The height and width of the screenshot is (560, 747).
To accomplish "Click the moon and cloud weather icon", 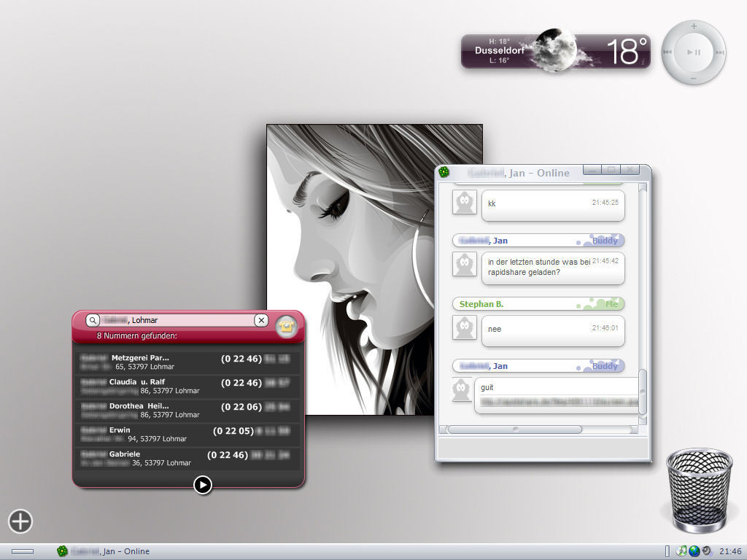I will pos(555,50).
